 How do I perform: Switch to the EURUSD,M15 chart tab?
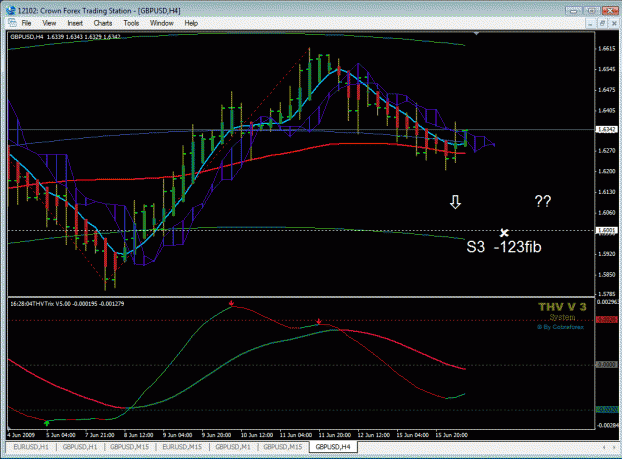point(182,447)
